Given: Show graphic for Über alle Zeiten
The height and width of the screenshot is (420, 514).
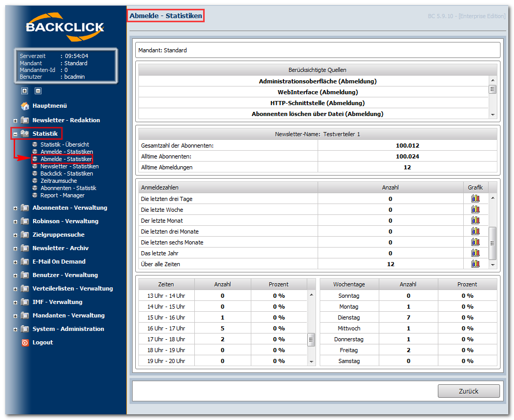Looking at the screenshot, I should pyautogui.click(x=475, y=264).
